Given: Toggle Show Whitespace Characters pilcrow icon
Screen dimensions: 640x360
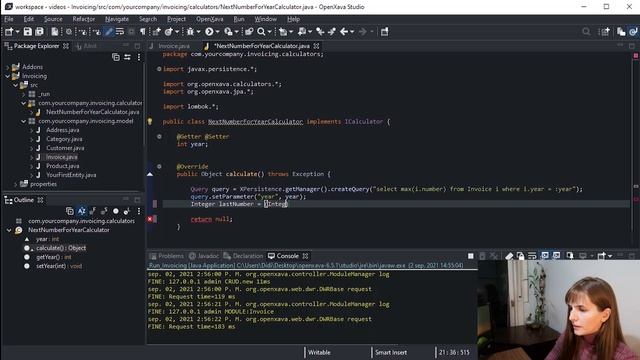Looking at the screenshot, I should [142, 31].
